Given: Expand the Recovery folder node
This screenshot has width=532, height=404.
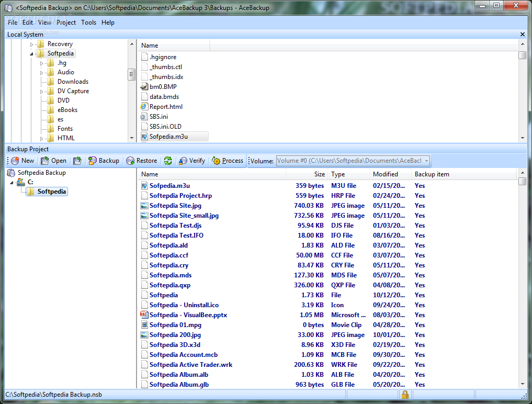Looking at the screenshot, I should point(31,44).
